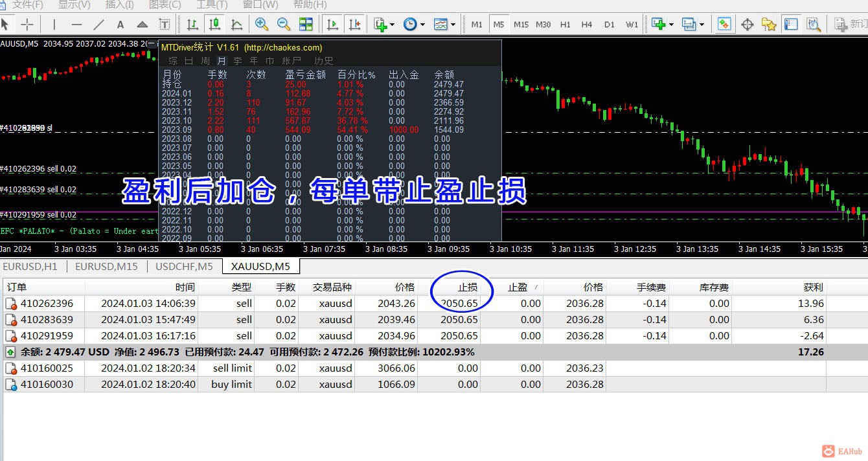The image size is (868, 461).
Task: Select the Crosshair cursor tool
Action: 27,24
